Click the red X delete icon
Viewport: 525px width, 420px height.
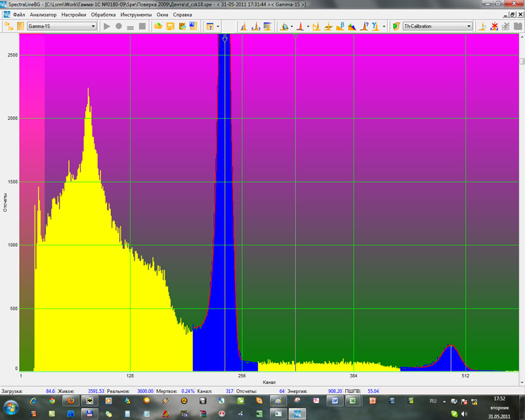click(493, 26)
